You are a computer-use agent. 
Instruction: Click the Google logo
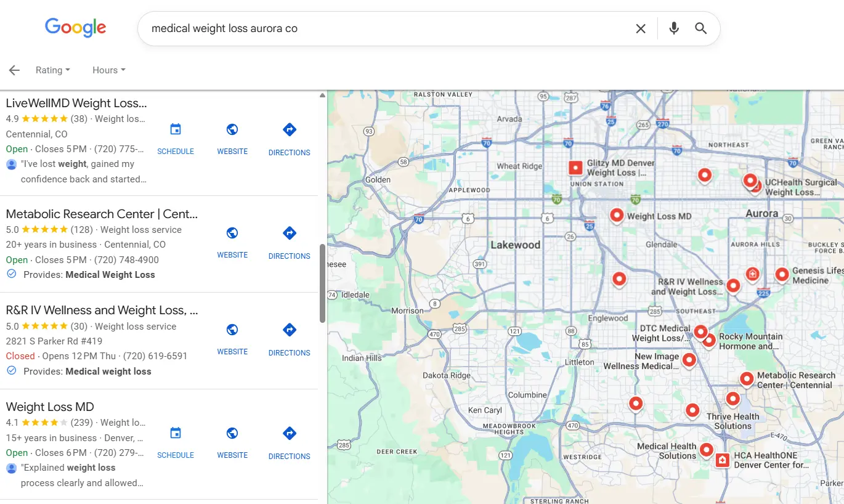click(75, 28)
